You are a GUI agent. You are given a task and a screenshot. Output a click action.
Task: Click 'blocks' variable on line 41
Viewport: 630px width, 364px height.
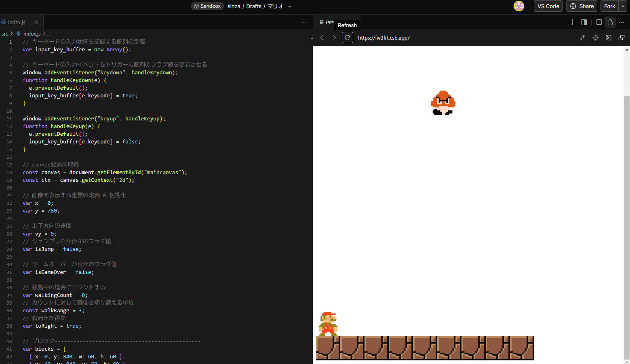pos(44,349)
